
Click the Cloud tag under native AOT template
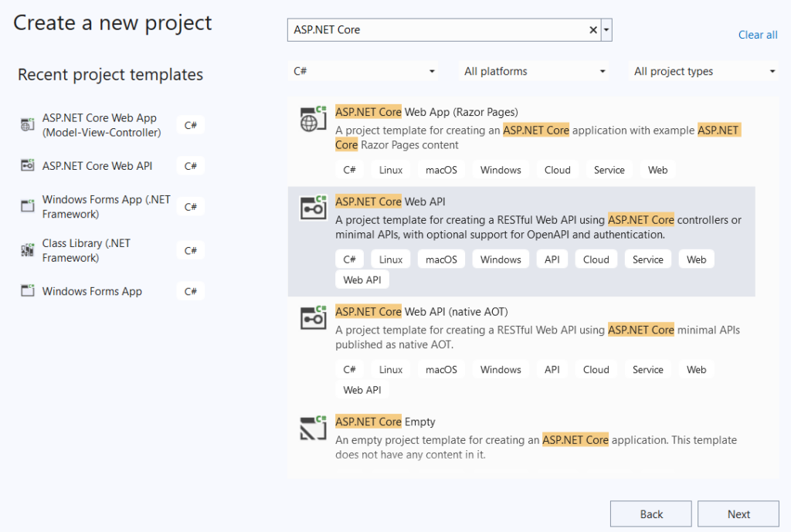click(596, 370)
